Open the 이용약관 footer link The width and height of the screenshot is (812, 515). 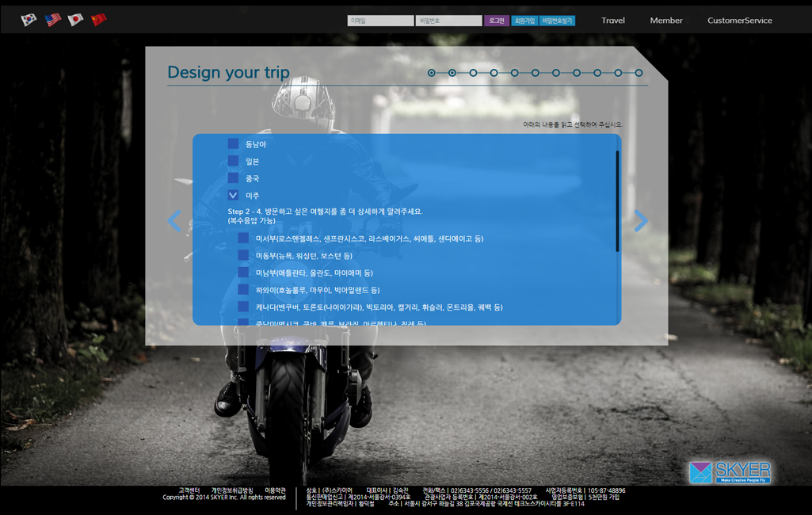click(275, 490)
